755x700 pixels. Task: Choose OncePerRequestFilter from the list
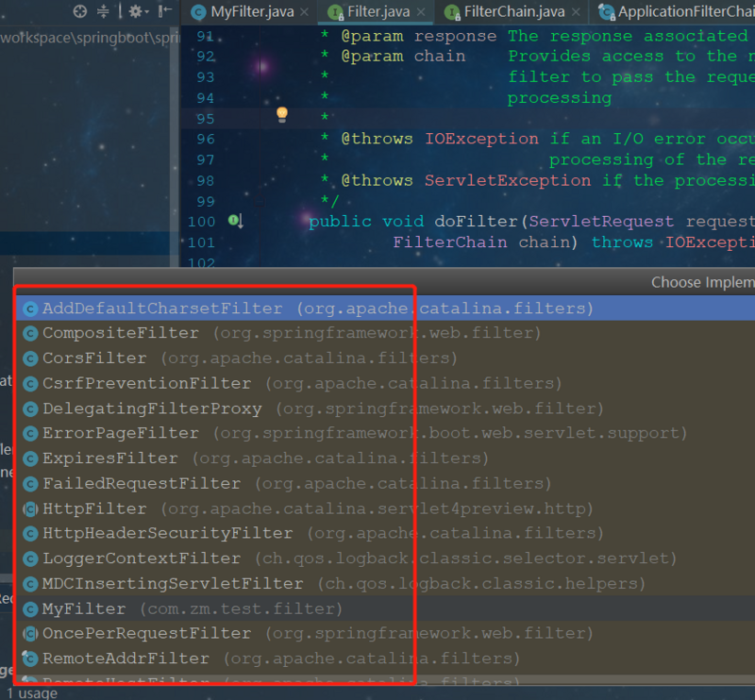tap(385, 634)
